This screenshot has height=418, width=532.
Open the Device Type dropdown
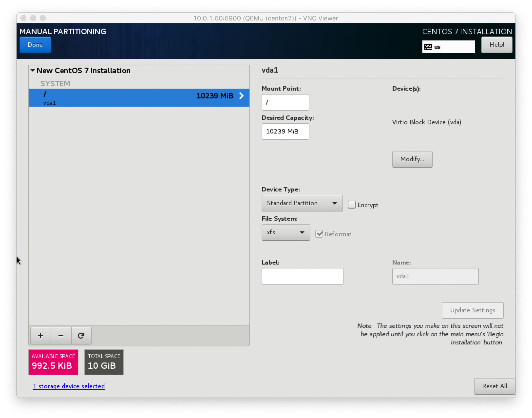[302, 203]
